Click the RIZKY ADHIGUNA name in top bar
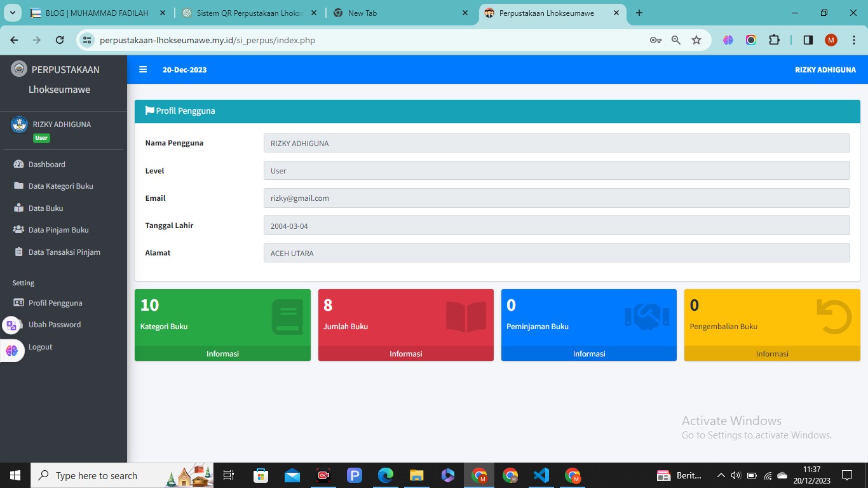The image size is (868, 488). 825,70
